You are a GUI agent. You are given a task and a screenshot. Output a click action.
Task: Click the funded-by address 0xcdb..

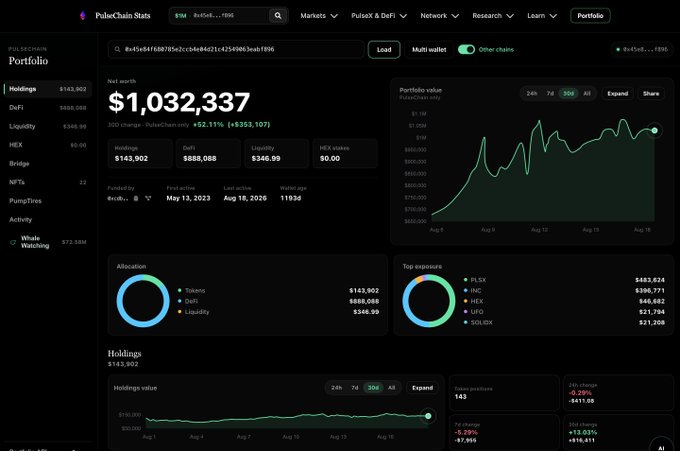(x=118, y=198)
